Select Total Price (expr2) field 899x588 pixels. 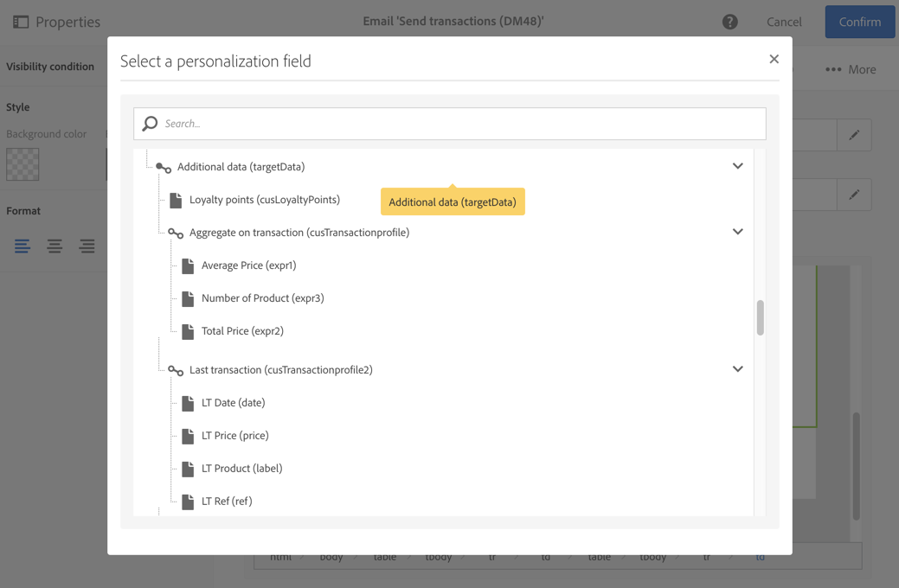[x=242, y=331]
